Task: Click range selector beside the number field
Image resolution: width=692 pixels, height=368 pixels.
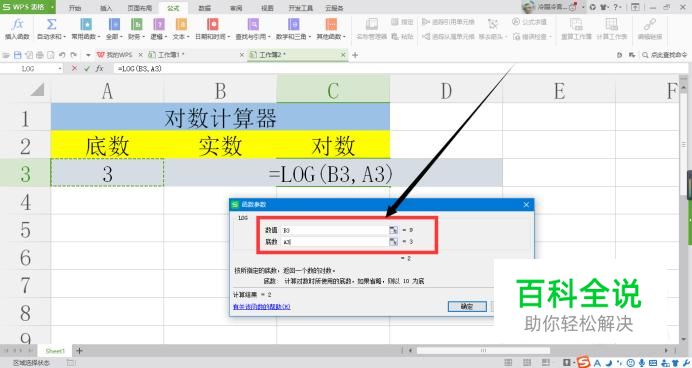Action: tap(393, 230)
